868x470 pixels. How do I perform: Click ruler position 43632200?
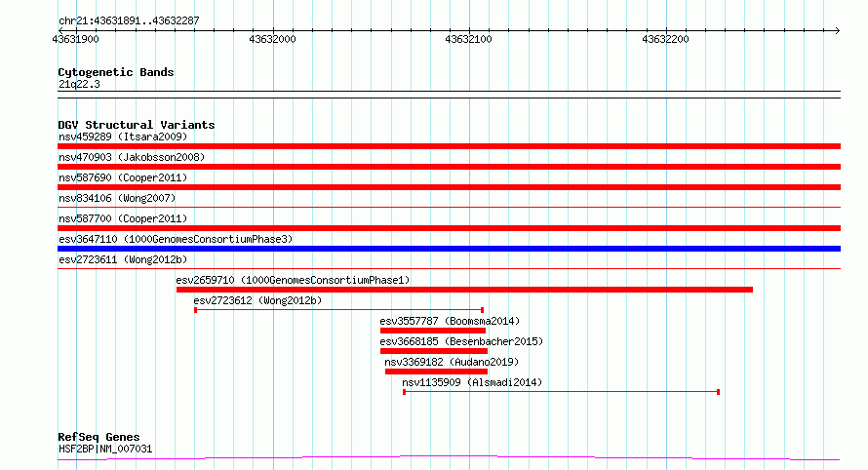pyautogui.click(x=665, y=39)
